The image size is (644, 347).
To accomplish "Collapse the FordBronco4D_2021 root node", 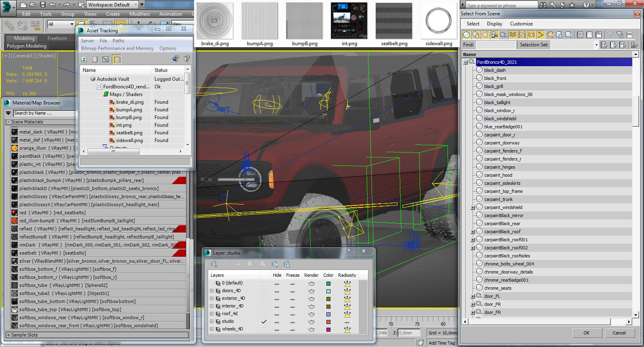I will 465,62.
